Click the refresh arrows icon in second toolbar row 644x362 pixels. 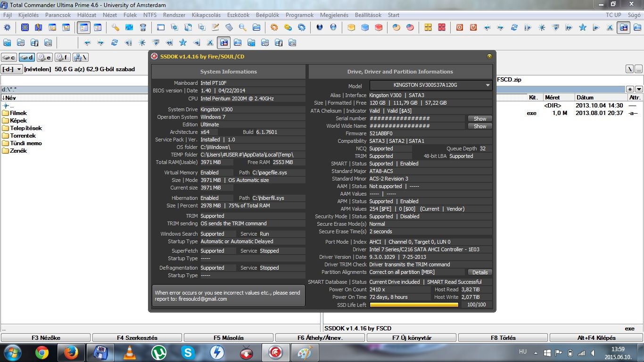coord(114,43)
